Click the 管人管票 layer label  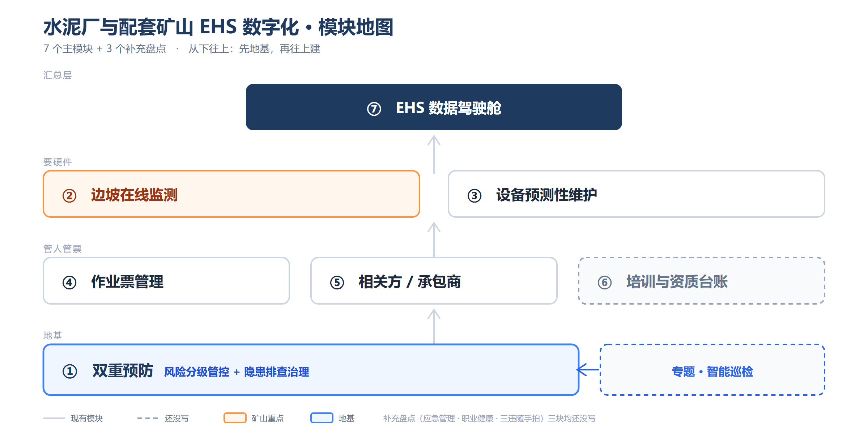click(x=62, y=249)
